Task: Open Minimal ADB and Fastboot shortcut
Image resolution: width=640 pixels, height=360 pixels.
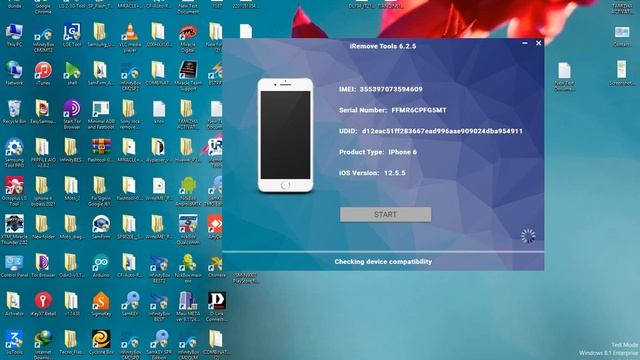Action: (101, 114)
